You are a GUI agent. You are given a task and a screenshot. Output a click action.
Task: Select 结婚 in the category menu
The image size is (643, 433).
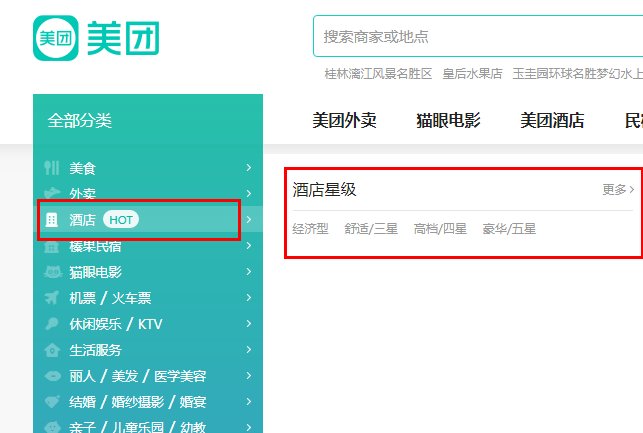tap(82, 402)
